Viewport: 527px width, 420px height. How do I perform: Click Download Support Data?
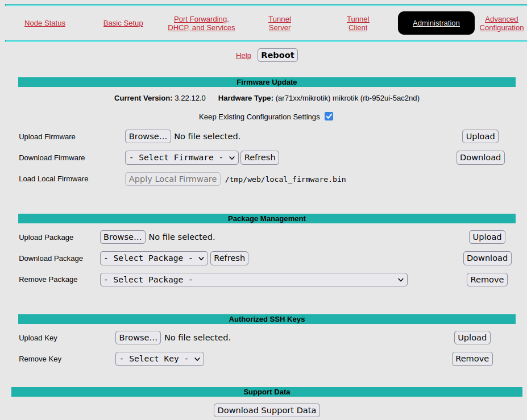click(267, 410)
